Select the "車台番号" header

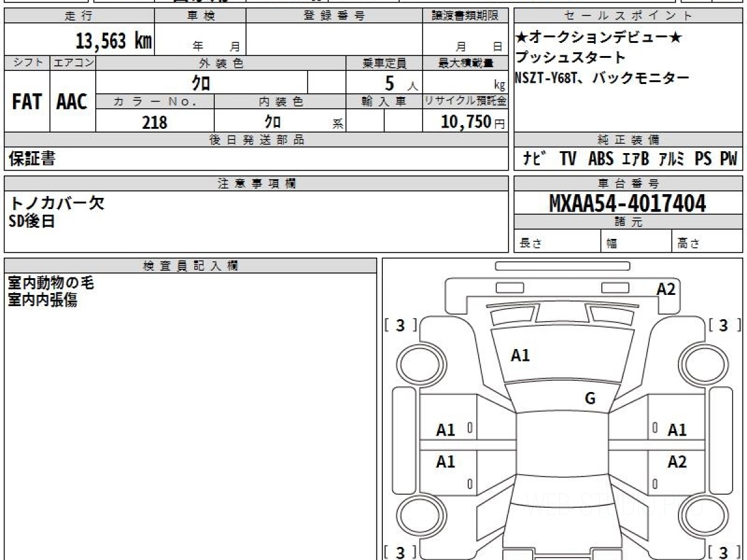tap(628, 184)
